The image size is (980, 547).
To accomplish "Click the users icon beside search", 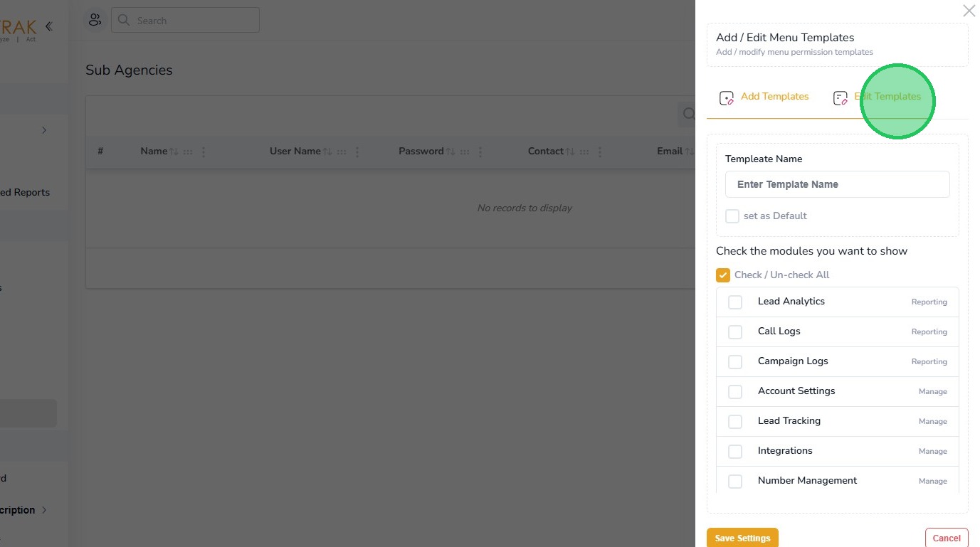I will 95,20.
